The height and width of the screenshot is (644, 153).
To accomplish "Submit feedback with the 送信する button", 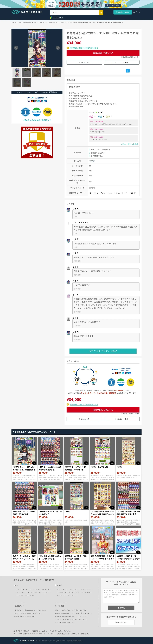I will click(121, 608).
